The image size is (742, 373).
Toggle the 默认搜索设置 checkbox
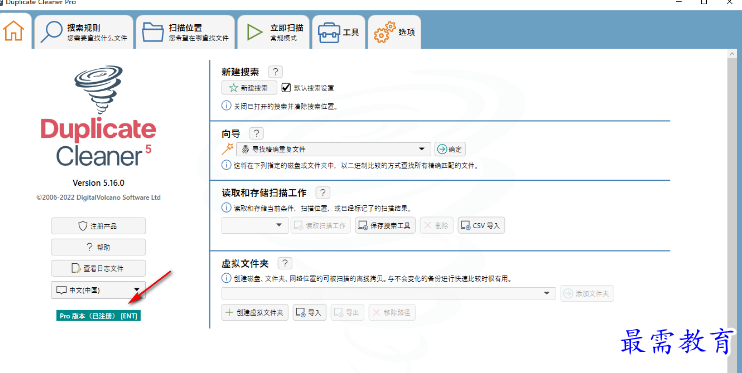(286, 87)
